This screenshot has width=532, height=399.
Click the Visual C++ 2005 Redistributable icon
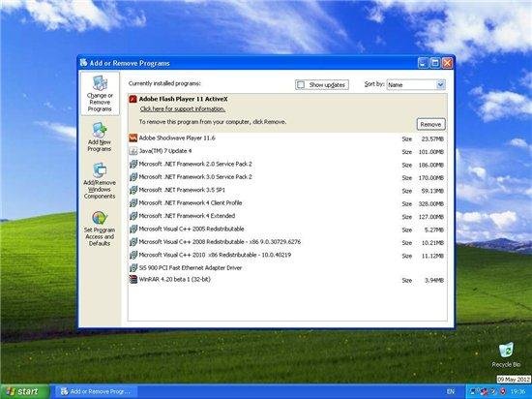[133, 229]
